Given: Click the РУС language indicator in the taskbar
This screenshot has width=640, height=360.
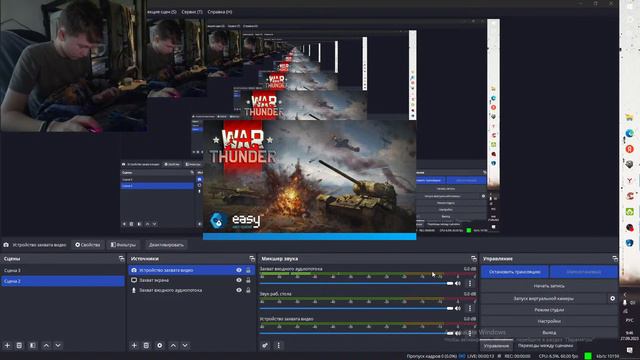Looking at the screenshot, I should (629, 320).
